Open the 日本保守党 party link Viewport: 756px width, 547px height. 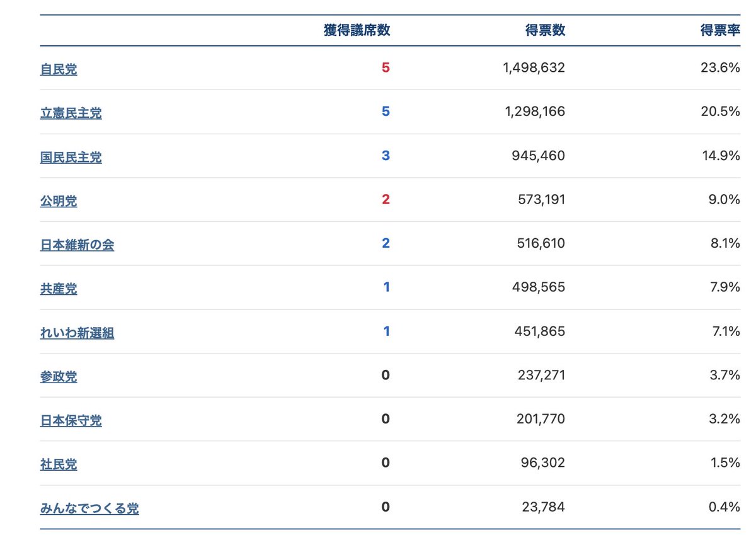[71, 421]
